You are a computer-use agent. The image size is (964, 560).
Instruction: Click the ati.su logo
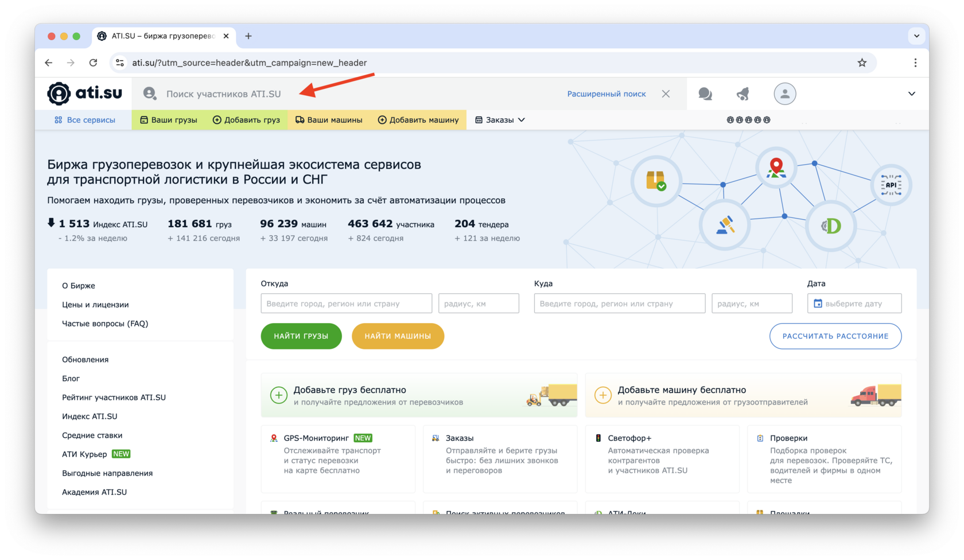[x=85, y=94]
